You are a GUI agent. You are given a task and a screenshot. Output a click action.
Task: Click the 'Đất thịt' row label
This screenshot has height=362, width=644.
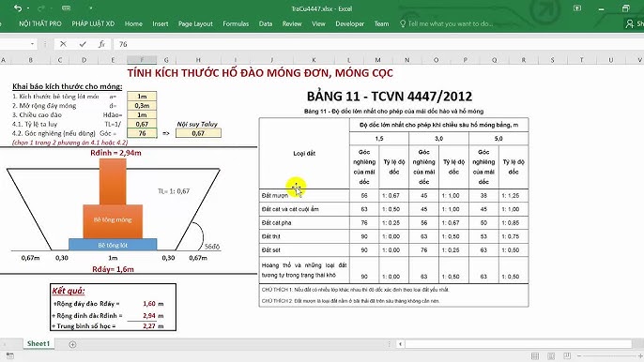point(271,236)
